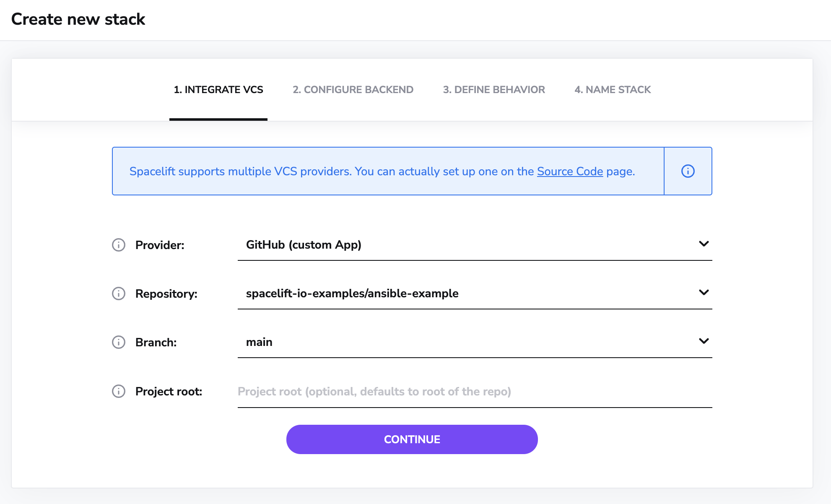Image resolution: width=831 pixels, height=504 pixels.
Task: Click the Project root input field
Action: [419, 391]
